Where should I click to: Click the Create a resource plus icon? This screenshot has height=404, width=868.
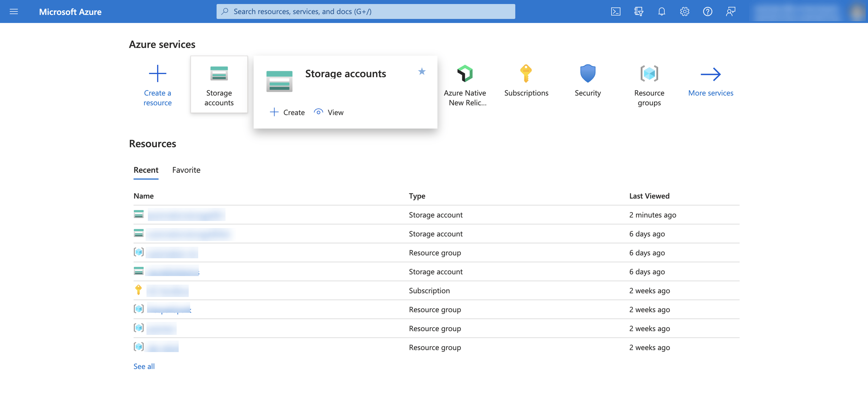click(157, 73)
